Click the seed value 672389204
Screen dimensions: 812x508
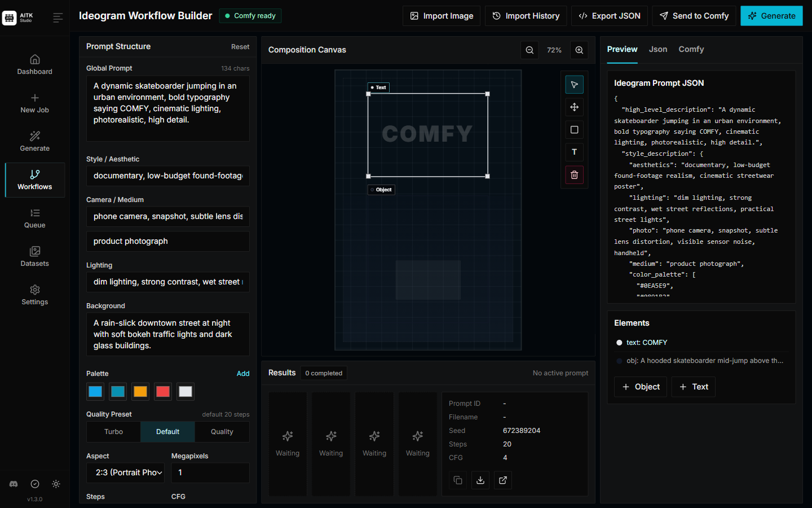point(522,431)
